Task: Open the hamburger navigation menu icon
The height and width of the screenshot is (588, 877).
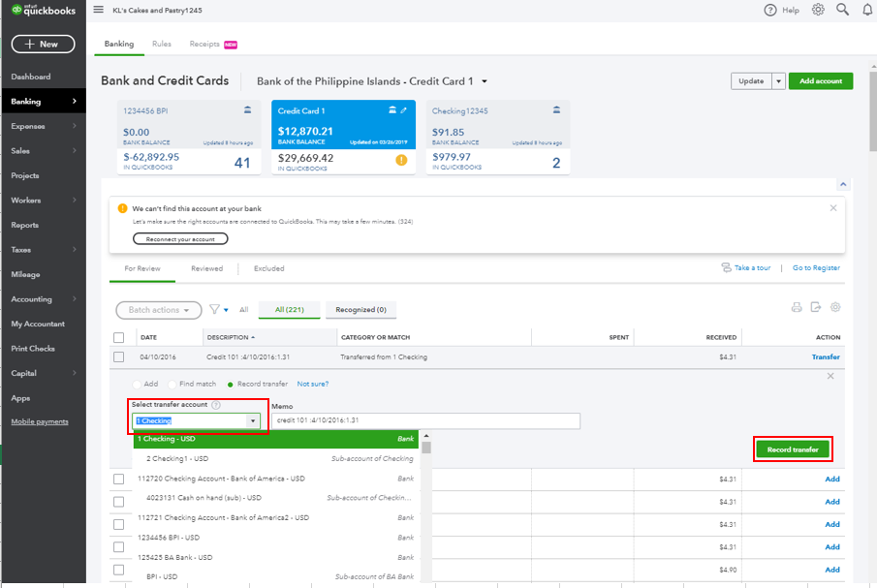Action: [x=99, y=10]
